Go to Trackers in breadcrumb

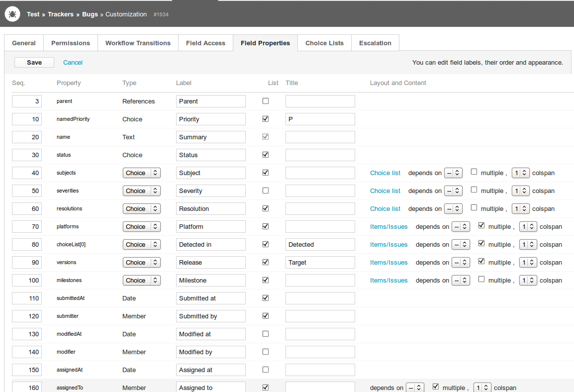tap(61, 14)
